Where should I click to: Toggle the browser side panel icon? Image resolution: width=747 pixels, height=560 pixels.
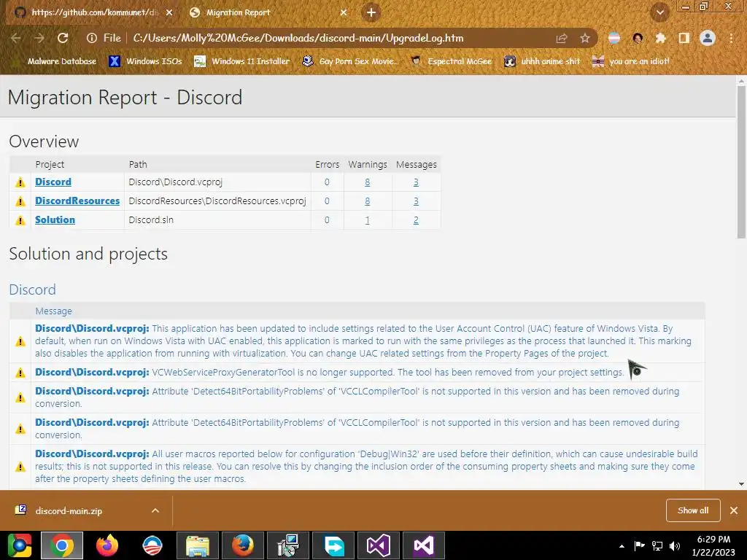pos(684,38)
